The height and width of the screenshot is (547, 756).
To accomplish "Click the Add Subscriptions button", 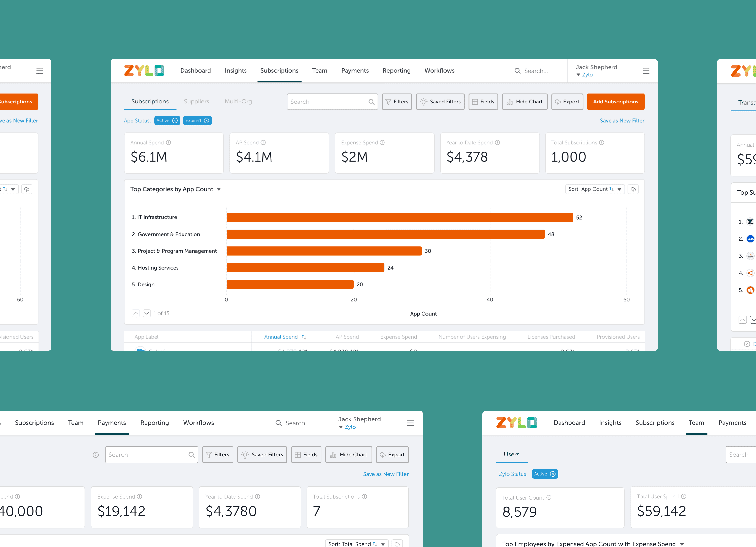I will click(615, 102).
